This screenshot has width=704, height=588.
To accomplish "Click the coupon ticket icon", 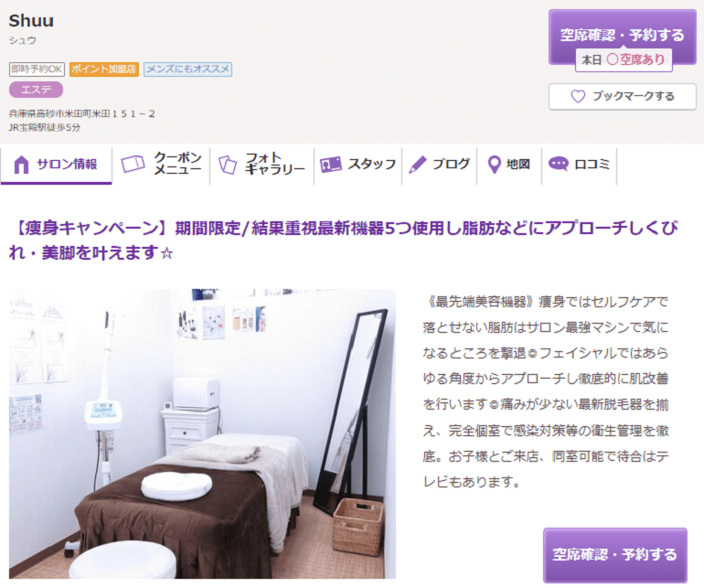I will pyautogui.click(x=133, y=164).
